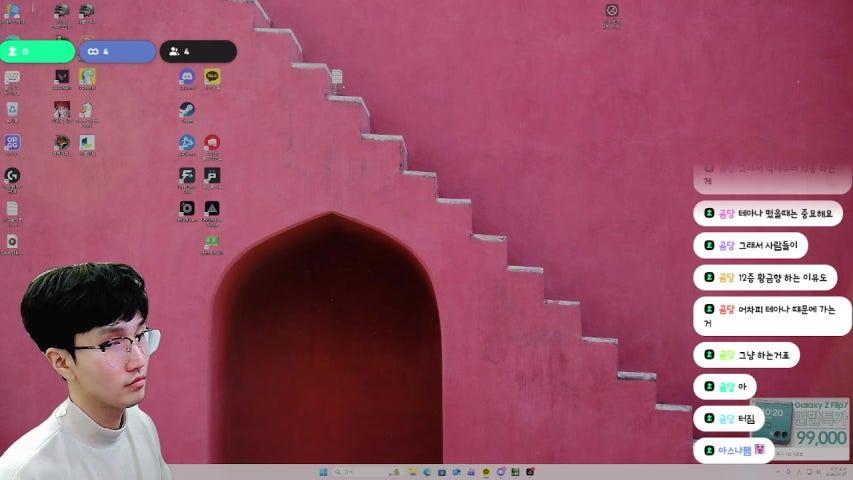Open the Valorant desktop shortcut

(61, 77)
